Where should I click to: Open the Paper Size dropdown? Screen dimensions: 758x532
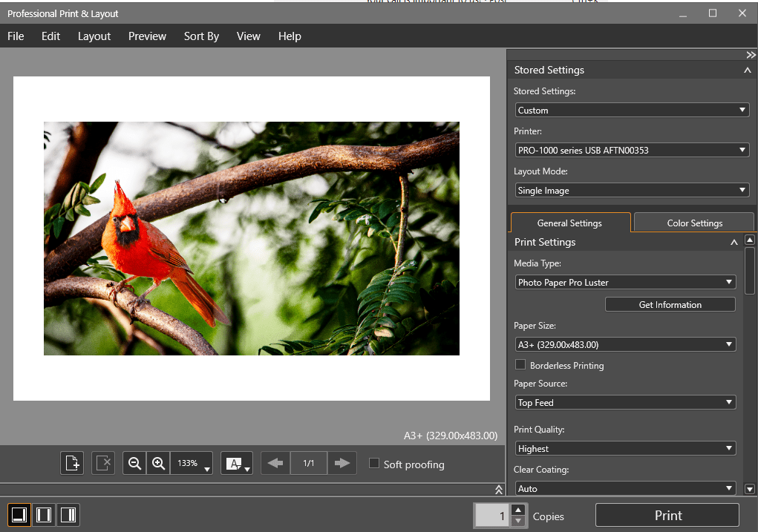(625, 344)
